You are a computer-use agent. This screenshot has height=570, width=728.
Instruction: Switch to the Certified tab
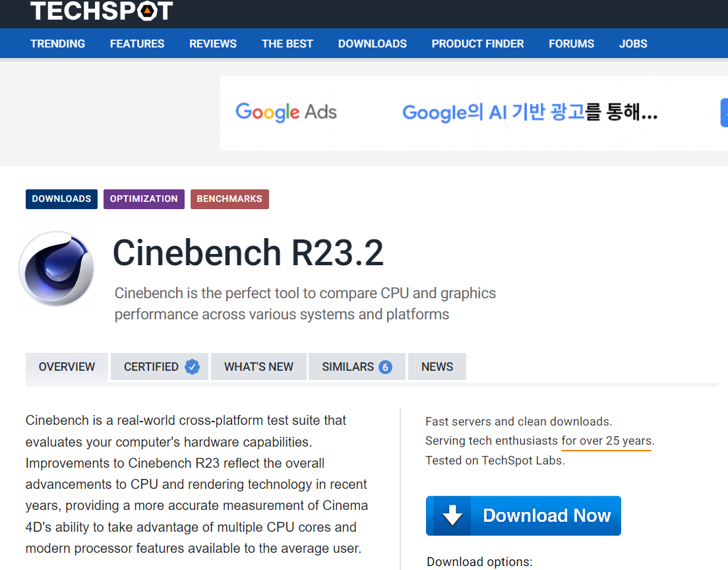(160, 367)
